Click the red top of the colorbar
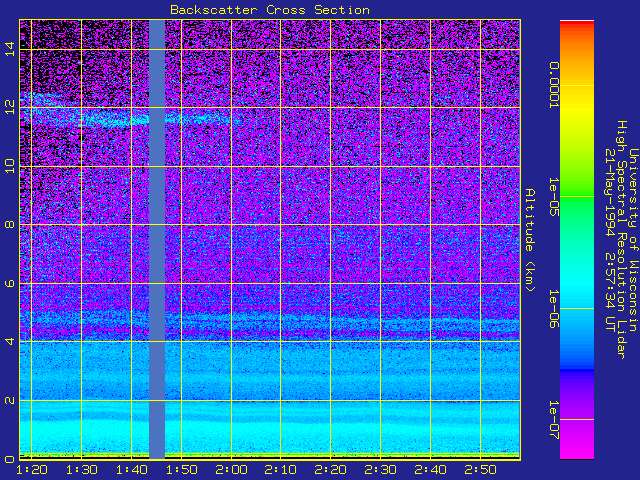 [x=577, y=25]
